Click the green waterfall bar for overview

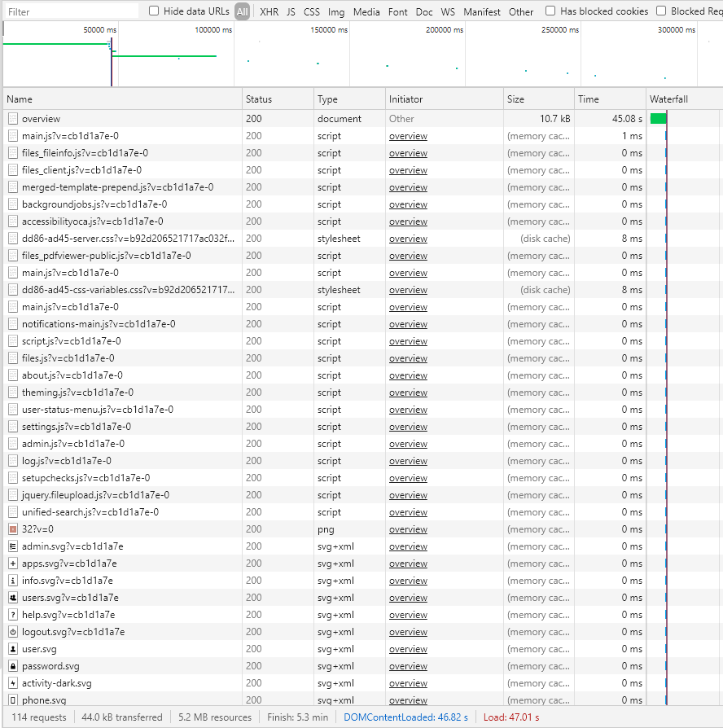coord(658,119)
